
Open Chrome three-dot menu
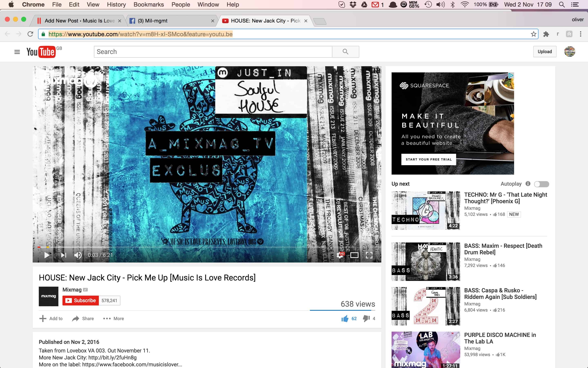tap(581, 34)
